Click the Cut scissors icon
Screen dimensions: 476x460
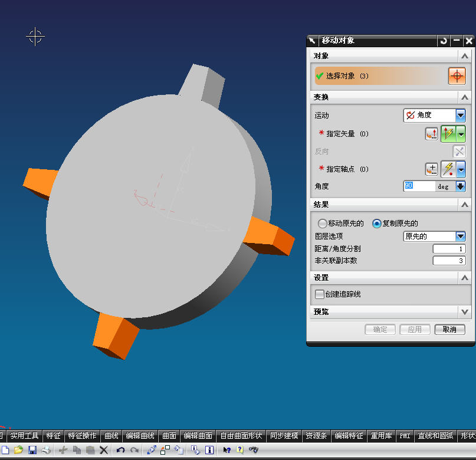pos(63,450)
